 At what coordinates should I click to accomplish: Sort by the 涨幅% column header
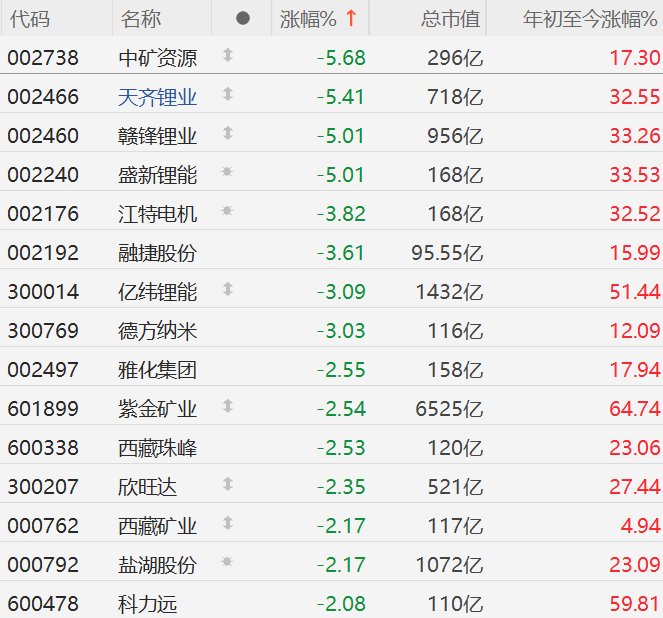(x=308, y=19)
